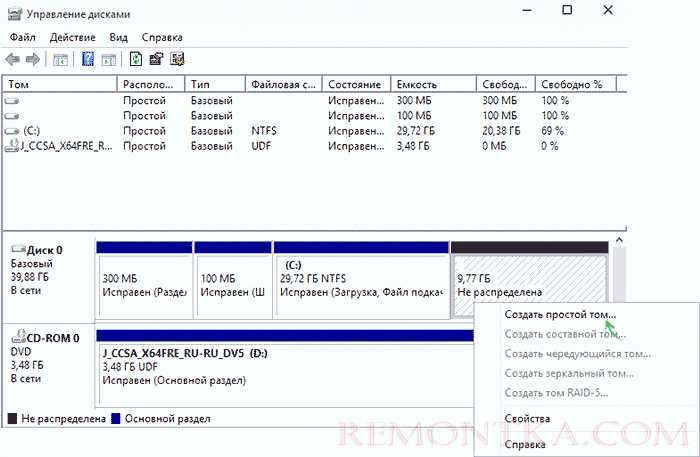Screen dimensions: 700x457
Task: Click the Refresh toolbar icon
Action: pos(136,59)
